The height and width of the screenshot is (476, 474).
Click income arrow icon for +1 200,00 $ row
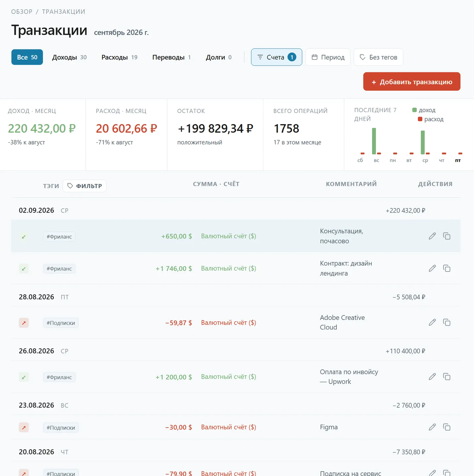pyautogui.click(x=24, y=377)
